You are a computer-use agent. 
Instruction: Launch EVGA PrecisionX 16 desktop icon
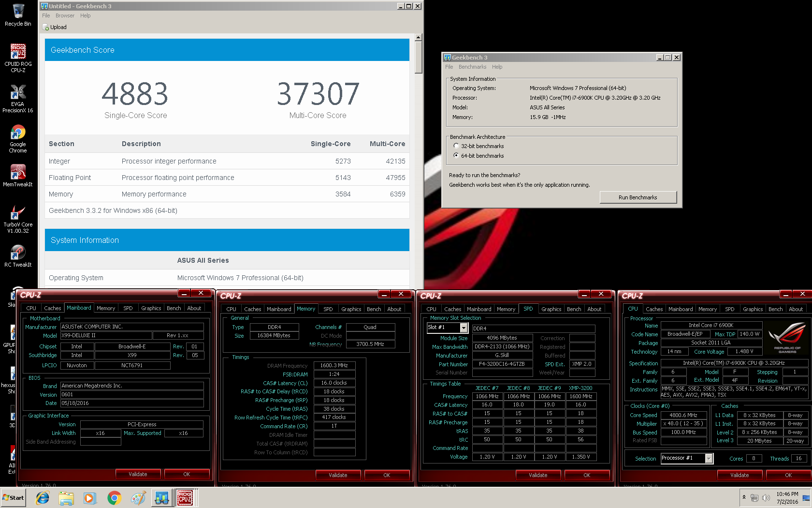pyautogui.click(x=18, y=98)
